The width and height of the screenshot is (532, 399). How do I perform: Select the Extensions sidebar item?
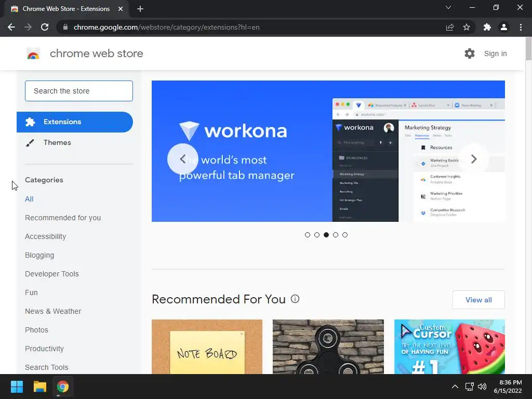point(75,122)
